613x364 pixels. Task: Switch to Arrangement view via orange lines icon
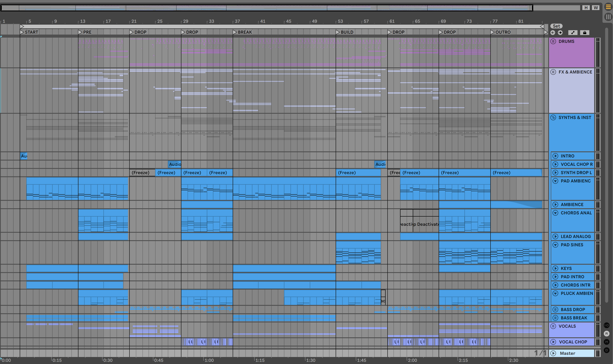coord(608,7)
